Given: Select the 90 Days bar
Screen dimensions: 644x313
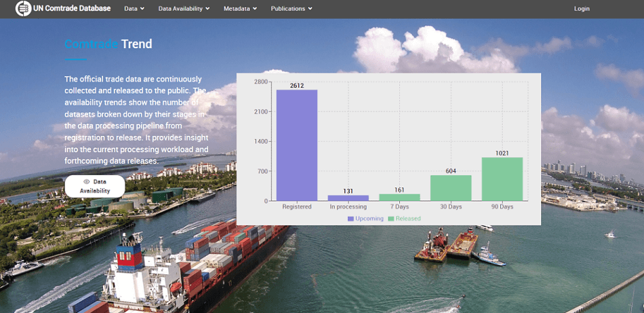Looking at the screenshot, I should click(502, 179).
